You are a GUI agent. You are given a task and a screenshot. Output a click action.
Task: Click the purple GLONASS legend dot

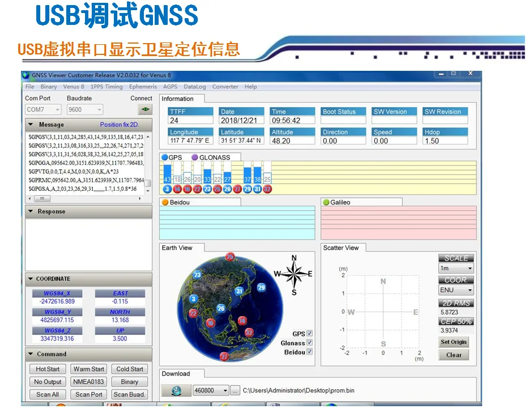coord(195,157)
